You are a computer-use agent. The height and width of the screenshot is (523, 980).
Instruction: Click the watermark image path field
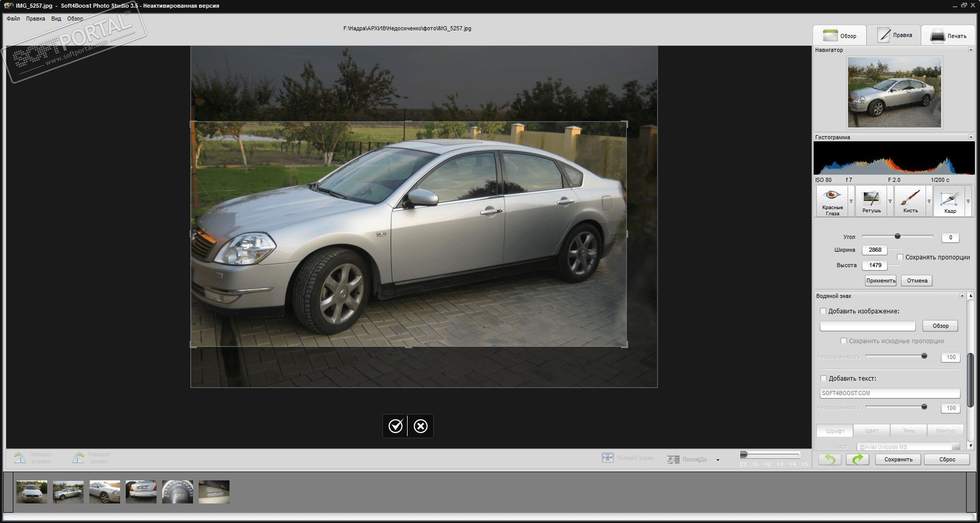[x=868, y=326]
